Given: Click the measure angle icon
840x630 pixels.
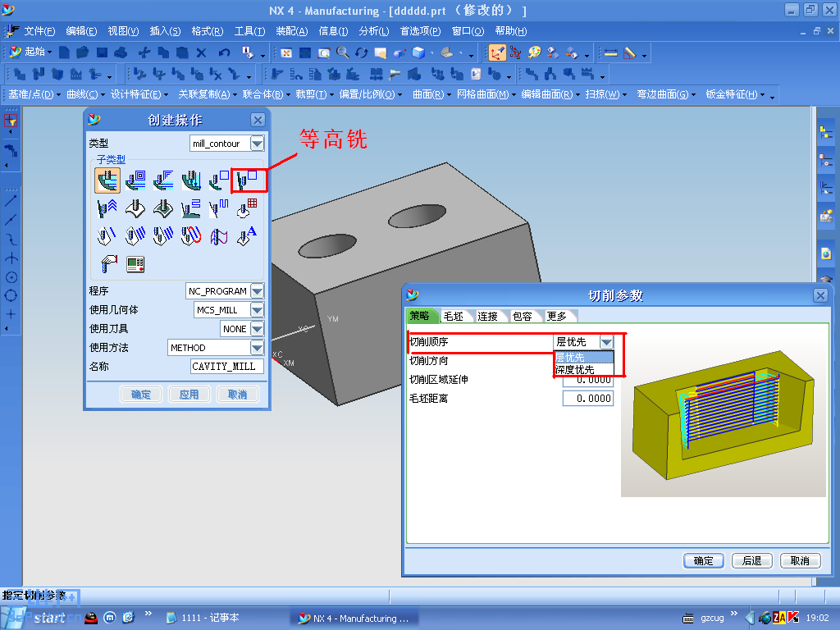Looking at the screenshot, I should [x=630, y=52].
